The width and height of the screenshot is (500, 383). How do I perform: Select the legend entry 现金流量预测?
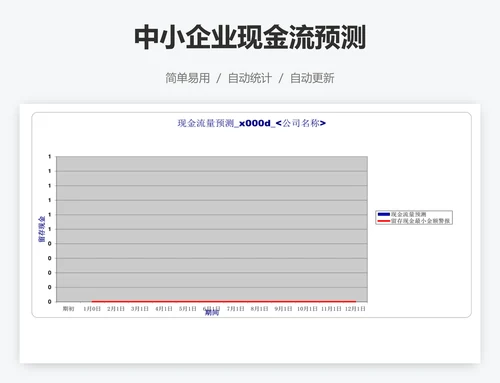click(x=408, y=214)
